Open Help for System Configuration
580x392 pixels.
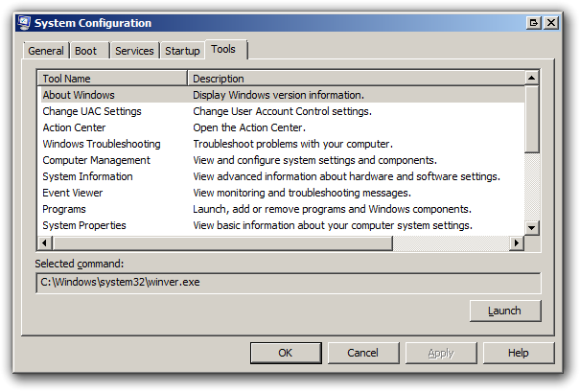pos(519,353)
